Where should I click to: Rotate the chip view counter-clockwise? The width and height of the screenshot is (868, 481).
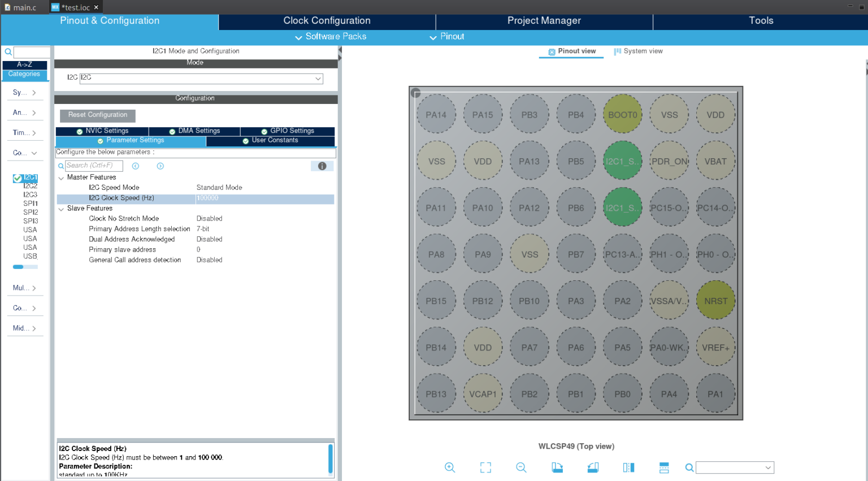tap(593, 467)
